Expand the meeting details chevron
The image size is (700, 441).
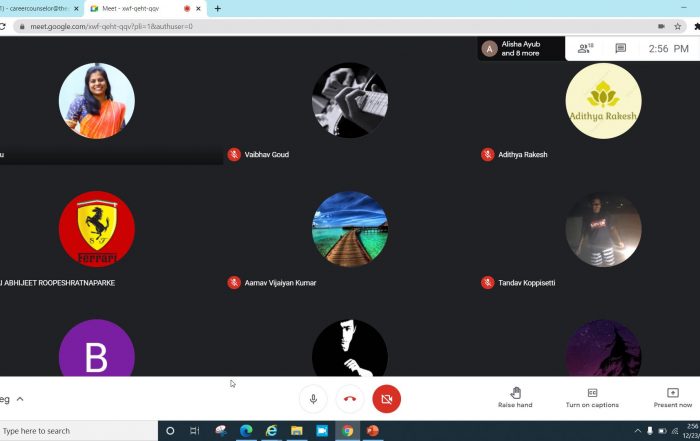(x=20, y=399)
